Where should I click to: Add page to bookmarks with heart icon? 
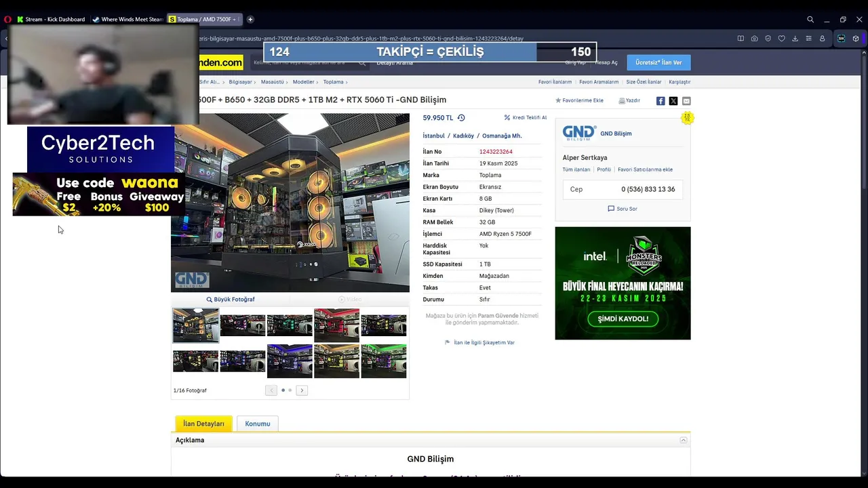pos(781,39)
